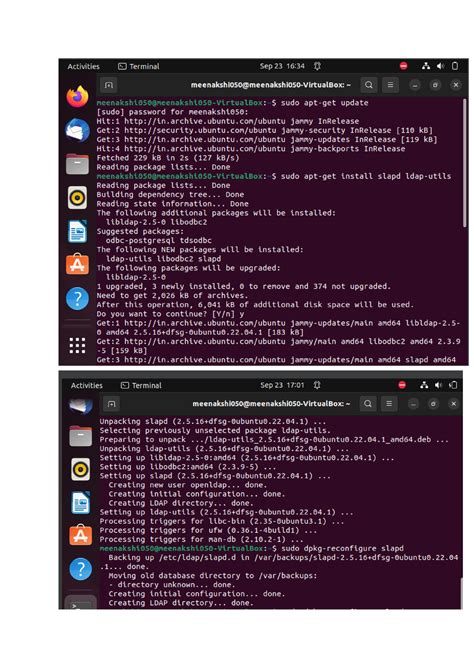This screenshot has height=669, width=474.
Task: Click upper terminal window title text
Action: pos(271,85)
